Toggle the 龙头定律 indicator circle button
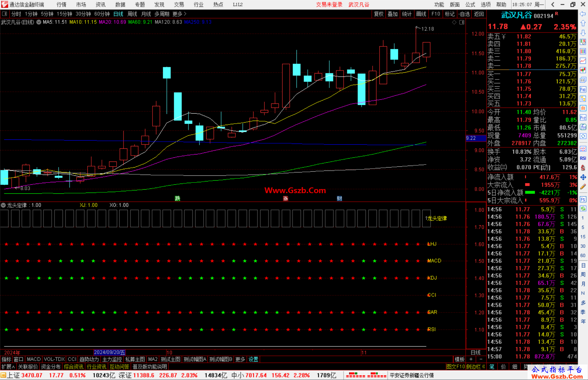The width and height of the screenshot is (588, 380). pos(3,205)
